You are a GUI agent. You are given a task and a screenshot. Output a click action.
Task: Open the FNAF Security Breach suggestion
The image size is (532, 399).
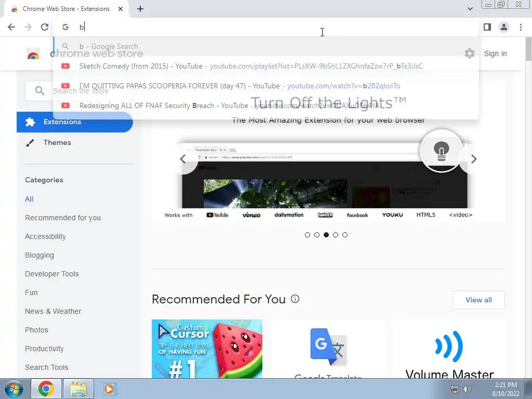point(266,105)
